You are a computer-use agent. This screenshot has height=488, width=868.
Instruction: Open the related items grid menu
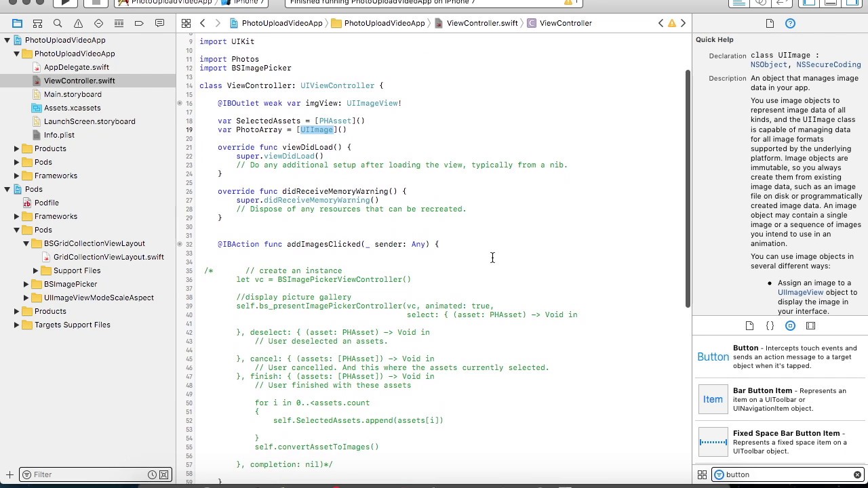186,23
